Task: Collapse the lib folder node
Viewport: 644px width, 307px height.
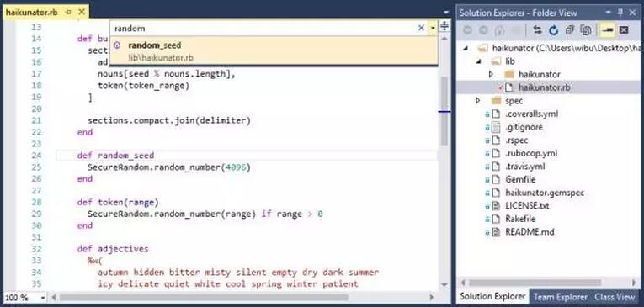Action: [478, 61]
